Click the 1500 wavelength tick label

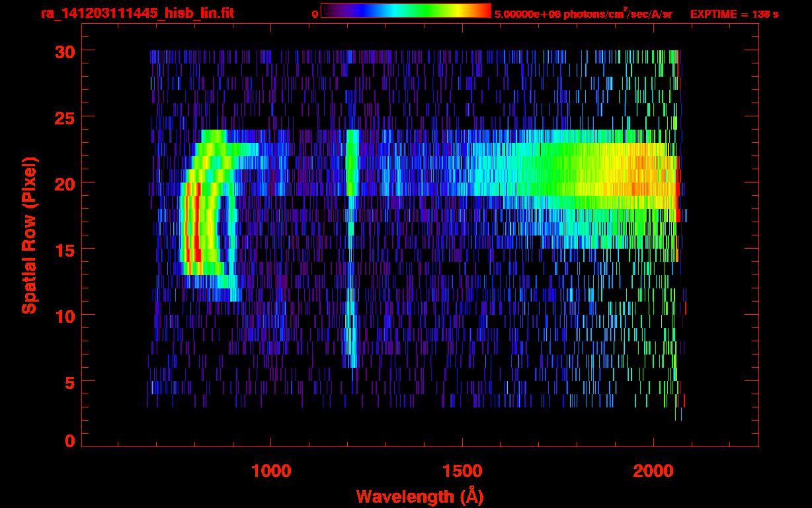click(x=462, y=471)
